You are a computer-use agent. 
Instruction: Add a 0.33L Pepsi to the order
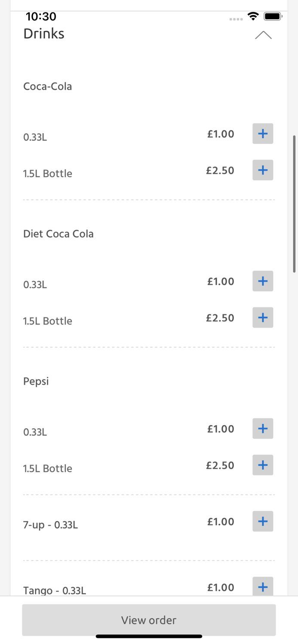coord(262,428)
